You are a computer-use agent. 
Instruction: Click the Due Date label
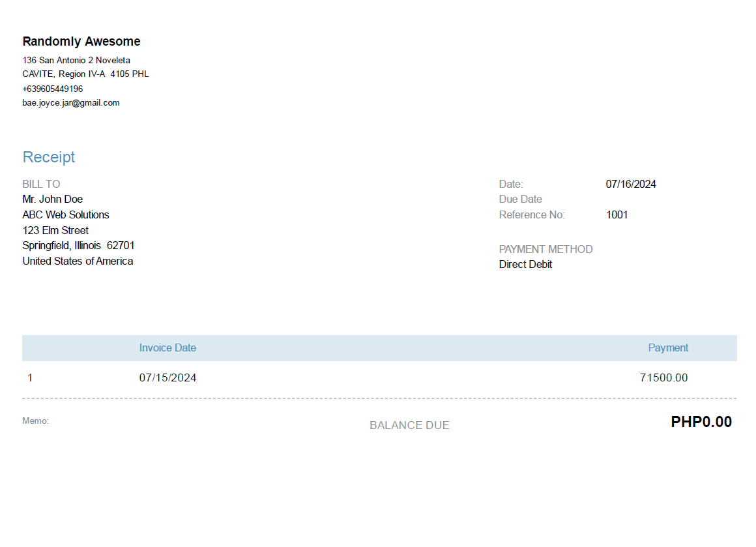(x=520, y=200)
